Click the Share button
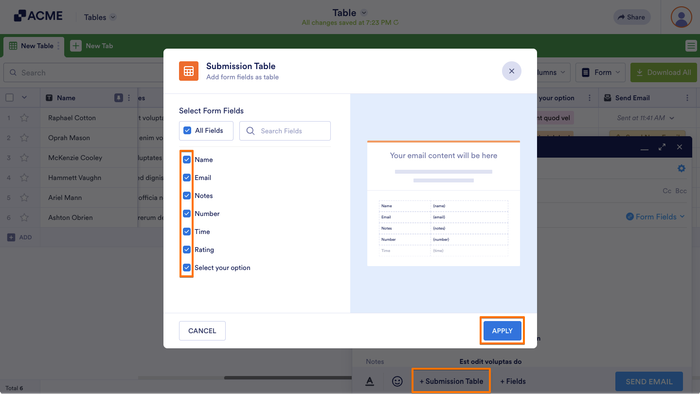 point(631,17)
